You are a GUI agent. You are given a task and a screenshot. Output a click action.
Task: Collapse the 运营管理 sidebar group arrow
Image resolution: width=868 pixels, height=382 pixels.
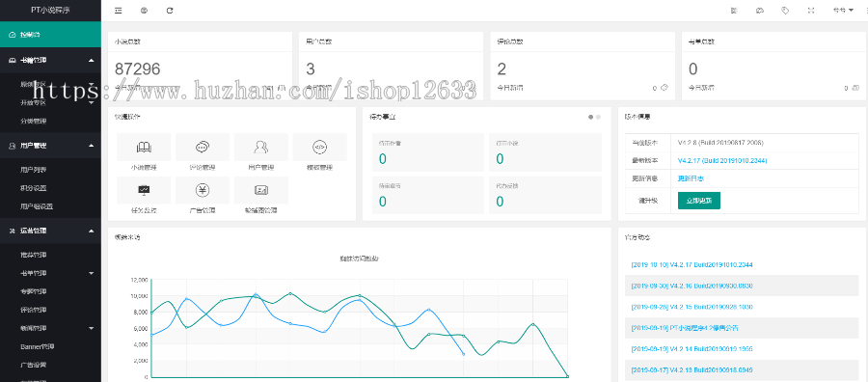[x=92, y=231]
